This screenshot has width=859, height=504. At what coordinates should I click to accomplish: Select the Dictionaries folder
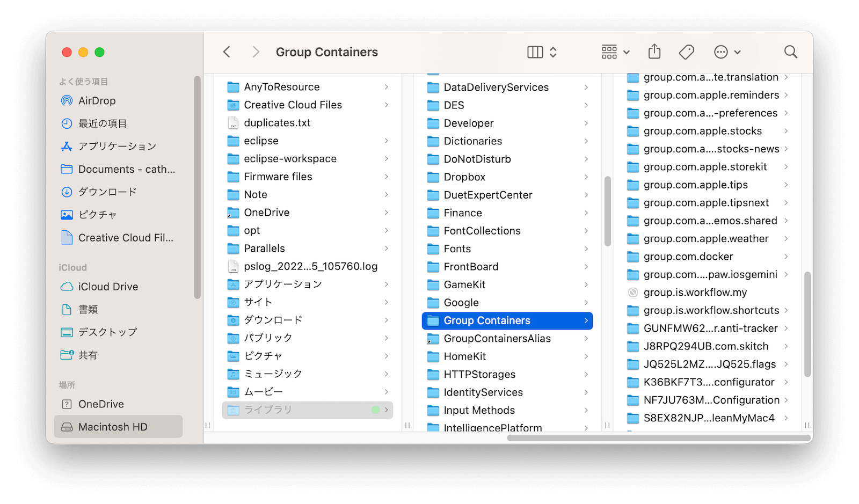(x=507, y=141)
